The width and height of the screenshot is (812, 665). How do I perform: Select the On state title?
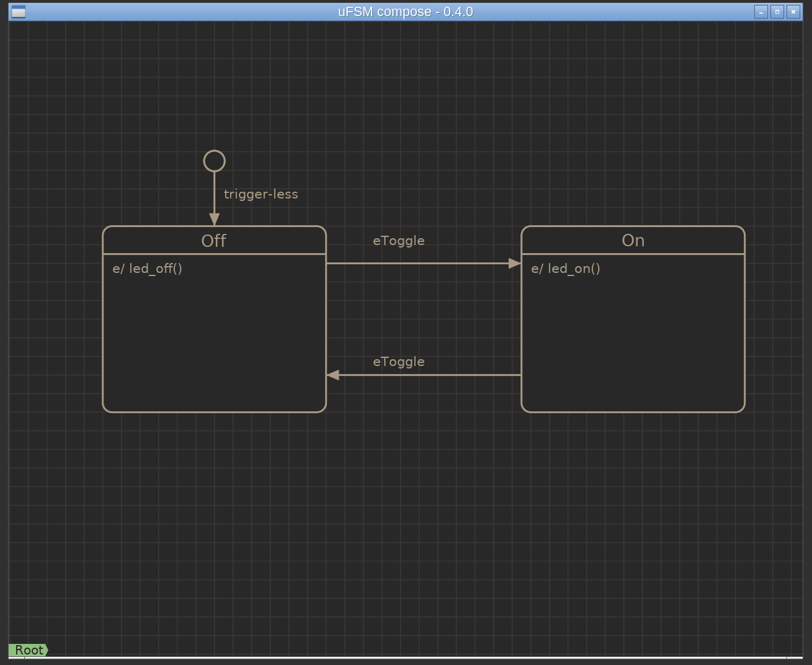(633, 241)
